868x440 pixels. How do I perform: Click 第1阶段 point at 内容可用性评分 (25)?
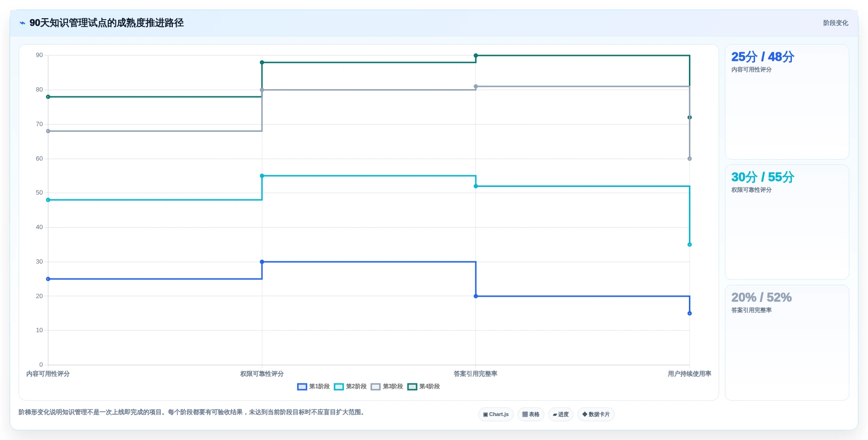coord(48,279)
